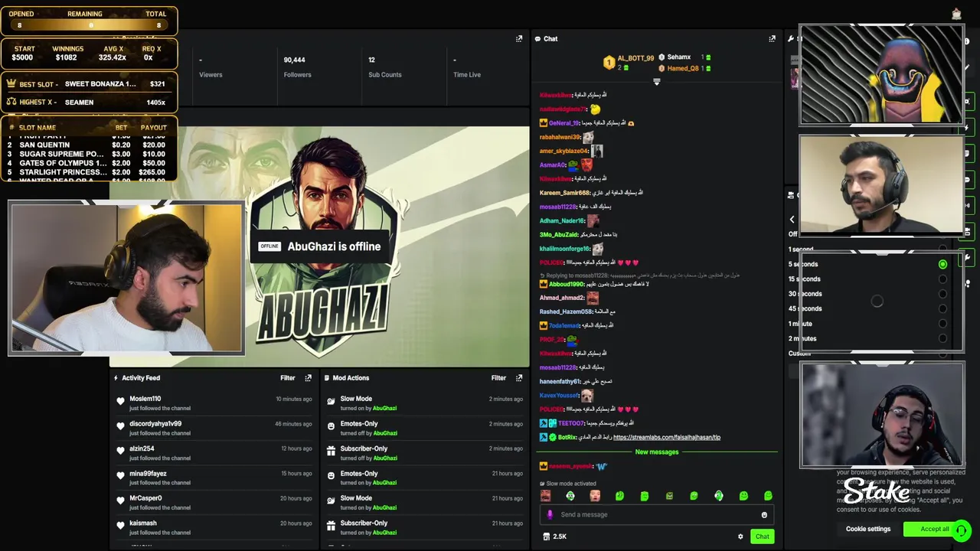Accept all cookies on Stake banner
The height and width of the screenshot is (551, 980).
(934, 529)
